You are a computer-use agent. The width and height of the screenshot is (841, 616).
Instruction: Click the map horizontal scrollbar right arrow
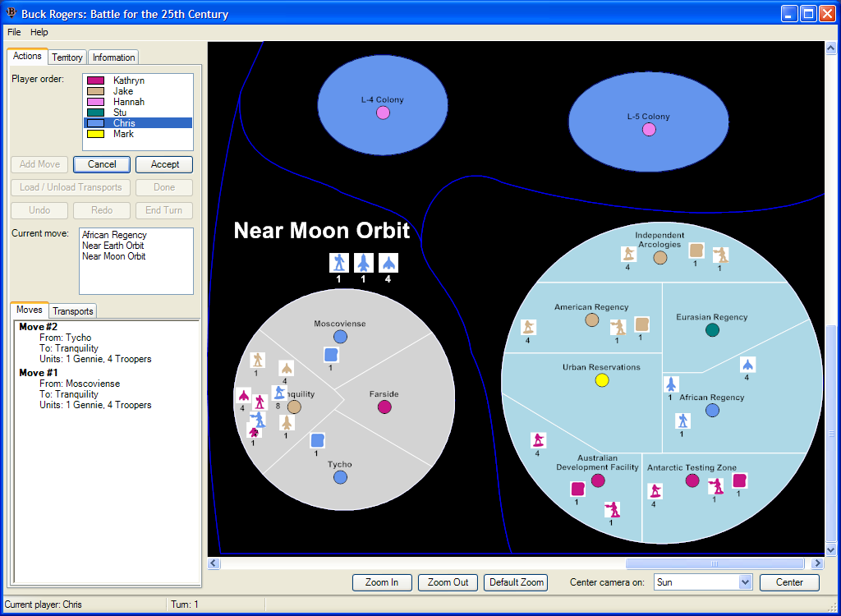(817, 563)
